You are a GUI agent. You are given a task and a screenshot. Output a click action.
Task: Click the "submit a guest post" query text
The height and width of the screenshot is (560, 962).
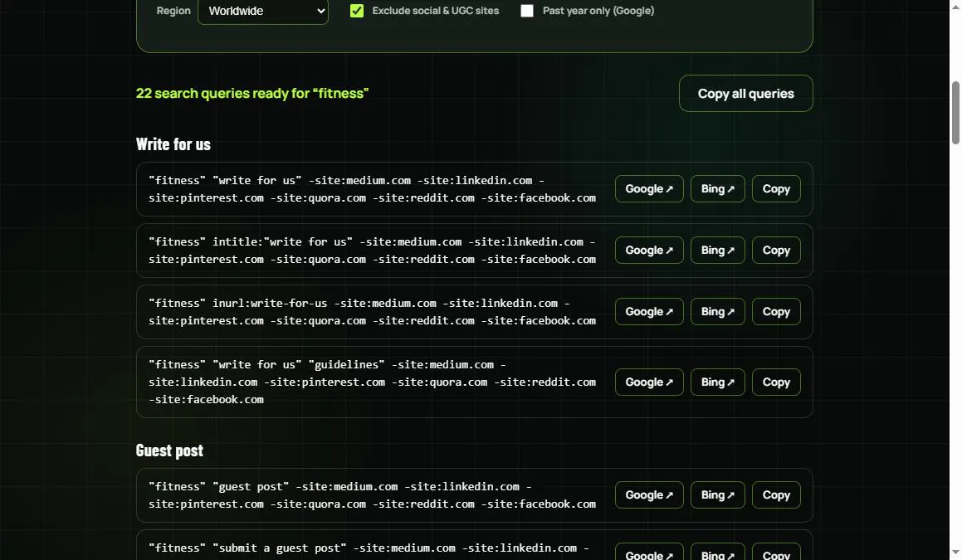pos(369,548)
